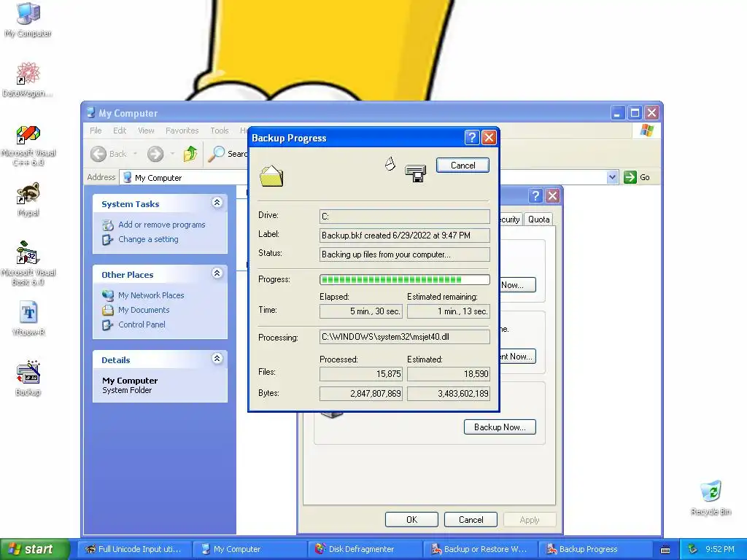This screenshot has height=560, width=747.
Task: Click the green backup progress bar
Action: 404,279
